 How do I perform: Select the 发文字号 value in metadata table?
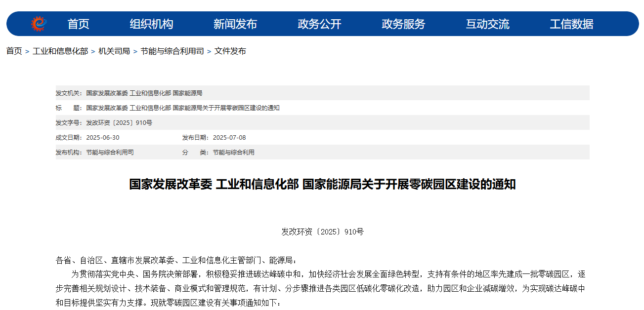pyautogui.click(x=119, y=122)
